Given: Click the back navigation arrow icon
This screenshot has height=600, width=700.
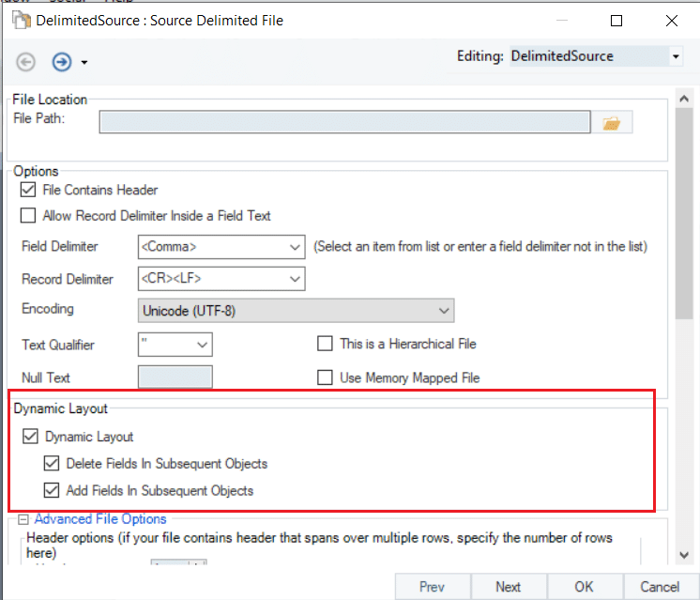Looking at the screenshot, I should click(x=26, y=62).
